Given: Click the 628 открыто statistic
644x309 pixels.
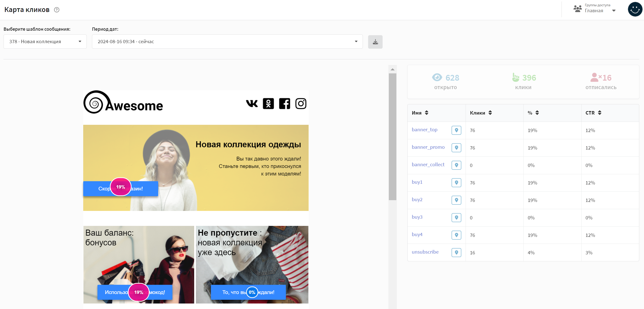Looking at the screenshot, I should (446, 82).
